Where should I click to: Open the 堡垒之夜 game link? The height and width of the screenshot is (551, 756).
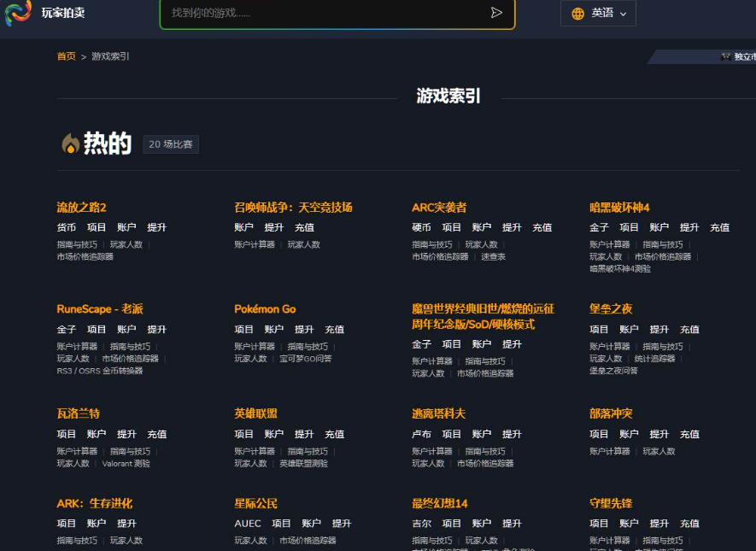click(x=611, y=309)
